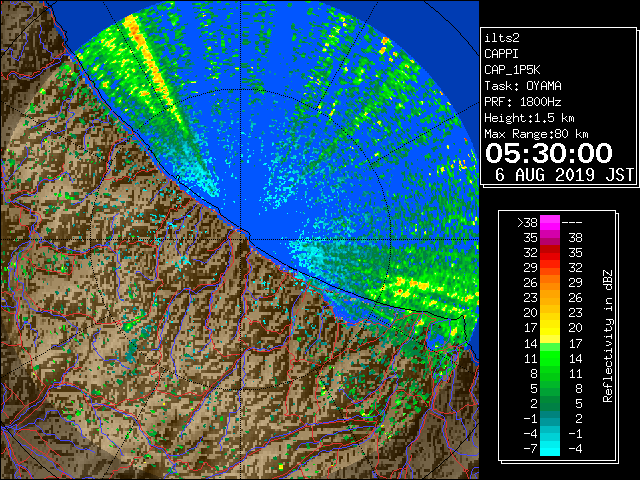Click the cyan -7 dBZ legend swatch

pos(550,448)
